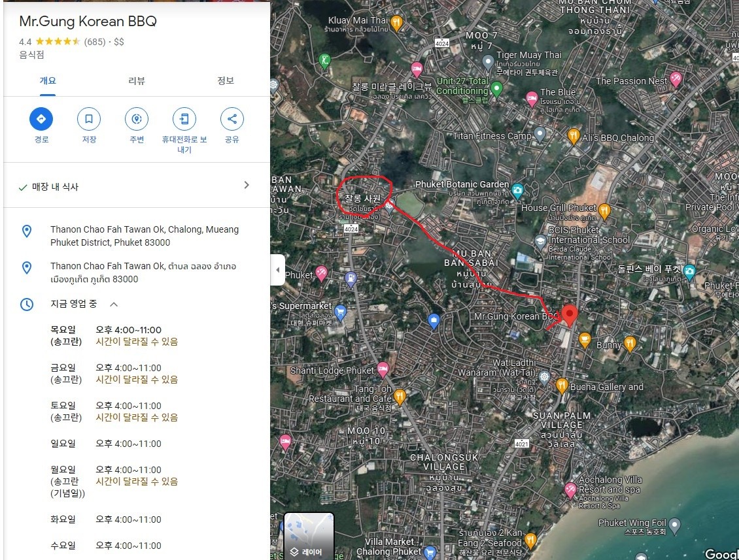The height and width of the screenshot is (560, 739).
Task: Click the 목요일 오후 4:00~11:00 hours row
Action: pos(114,335)
